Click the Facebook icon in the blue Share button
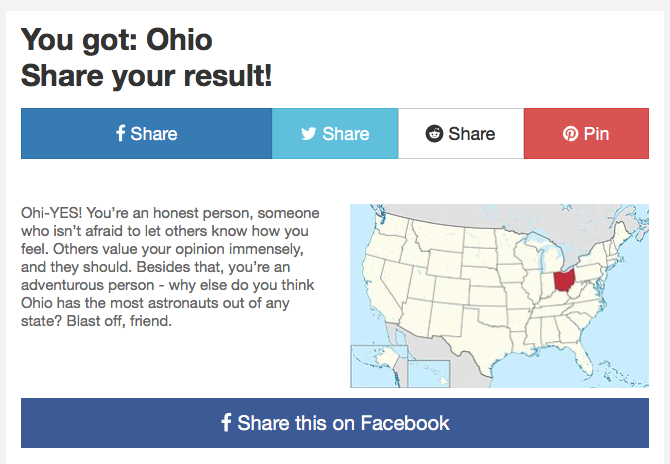Screen dimensions: 670x464 pos(120,134)
